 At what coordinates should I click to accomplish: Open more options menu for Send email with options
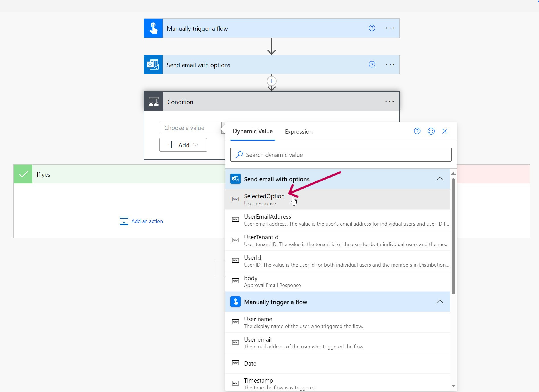click(390, 64)
